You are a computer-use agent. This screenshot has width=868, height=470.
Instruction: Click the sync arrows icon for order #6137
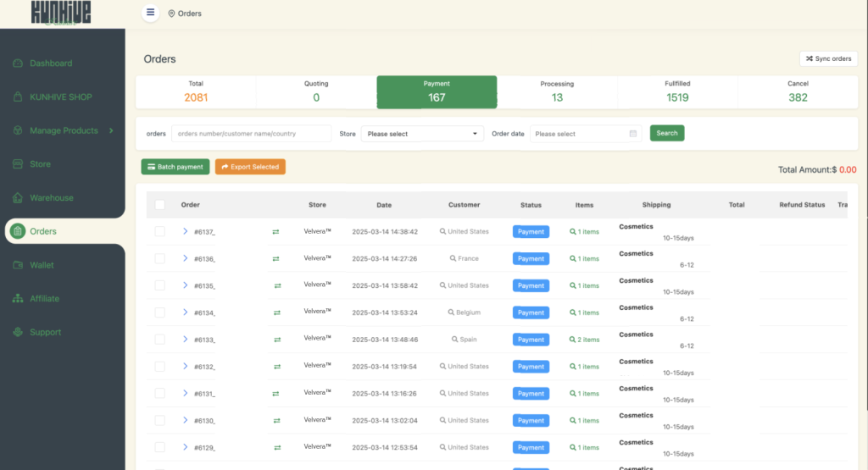(275, 232)
